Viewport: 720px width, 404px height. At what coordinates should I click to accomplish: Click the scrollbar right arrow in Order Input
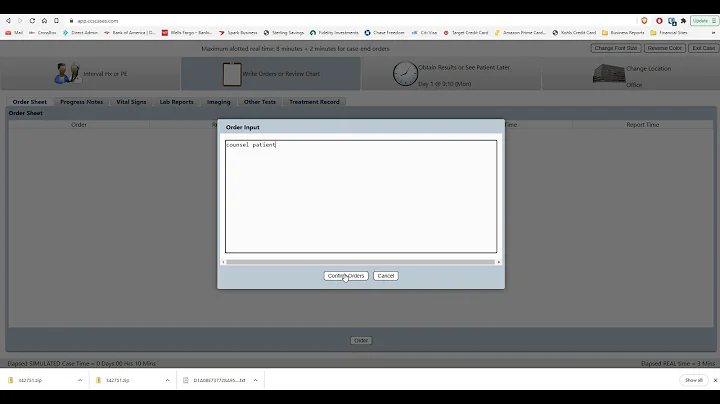coord(499,262)
